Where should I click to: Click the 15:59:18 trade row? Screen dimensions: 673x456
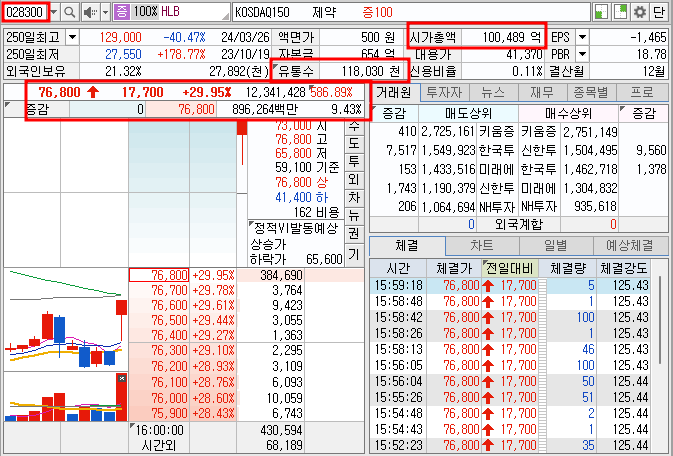510,286
